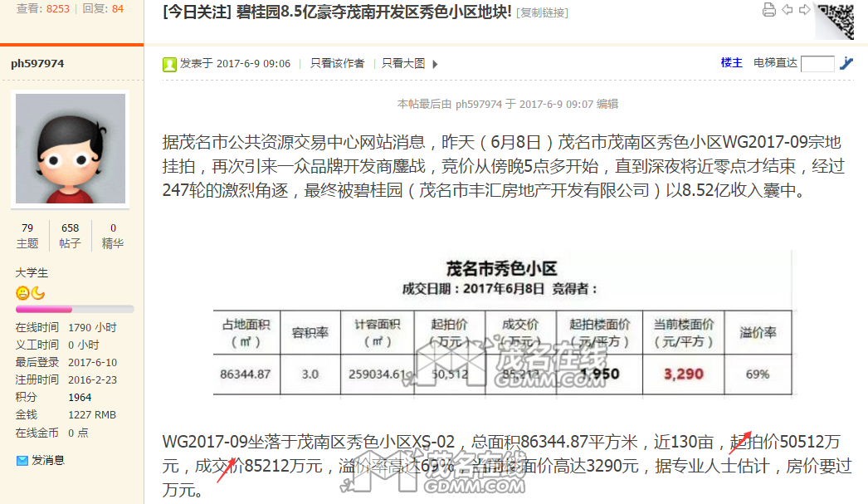
Task: Click the envelope icon for 发消息
Action: (x=22, y=460)
